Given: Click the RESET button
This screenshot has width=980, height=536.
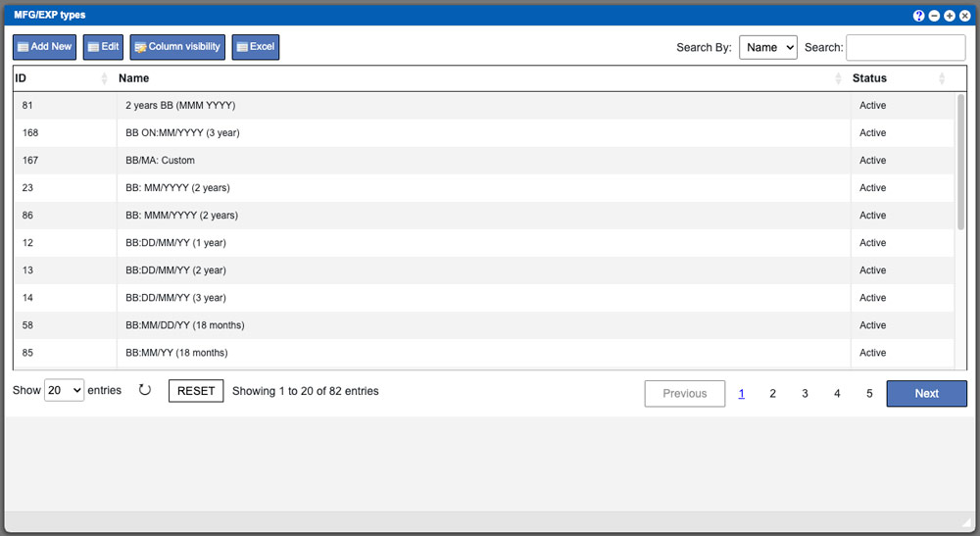Looking at the screenshot, I should (x=196, y=391).
